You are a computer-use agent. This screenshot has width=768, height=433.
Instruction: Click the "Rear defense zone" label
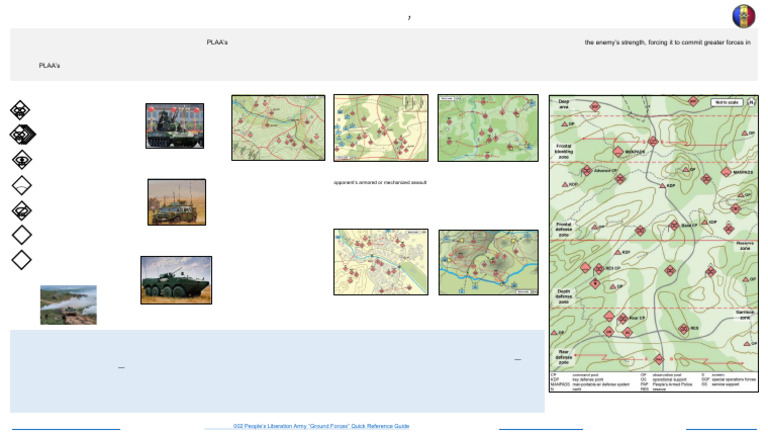(564, 357)
